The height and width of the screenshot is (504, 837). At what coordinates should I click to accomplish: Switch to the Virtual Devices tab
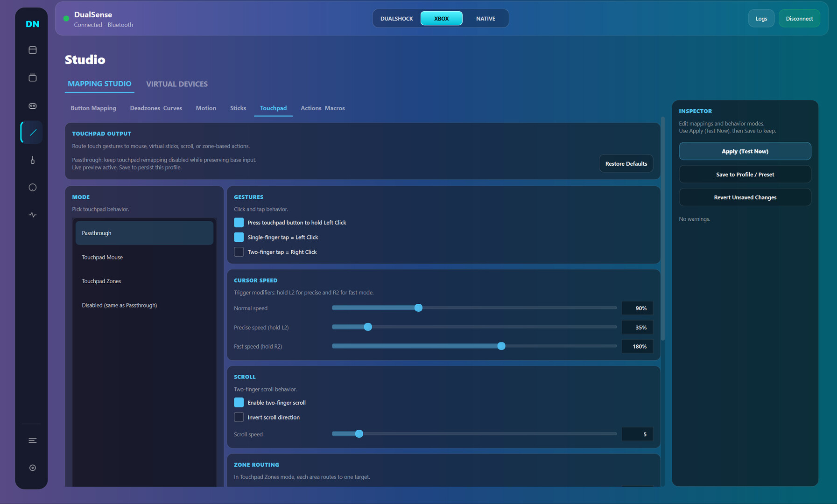tap(176, 84)
